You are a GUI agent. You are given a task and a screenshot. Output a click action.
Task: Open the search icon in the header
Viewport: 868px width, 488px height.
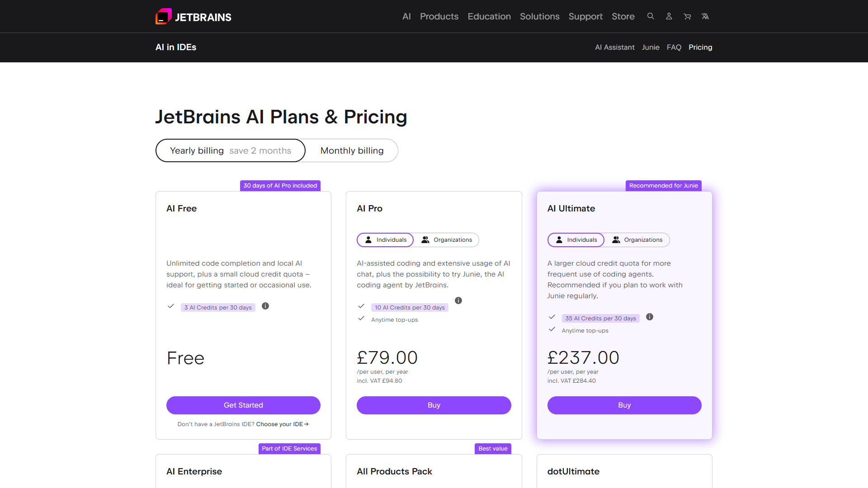[650, 16]
